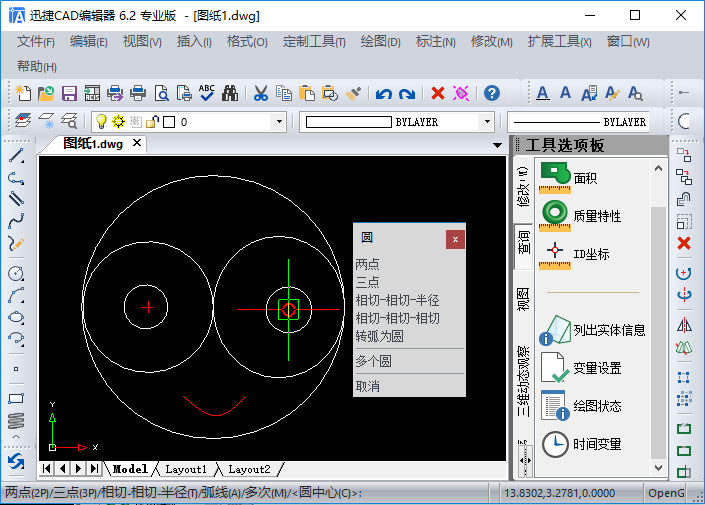Open 时间变量 tool

click(x=581, y=444)
